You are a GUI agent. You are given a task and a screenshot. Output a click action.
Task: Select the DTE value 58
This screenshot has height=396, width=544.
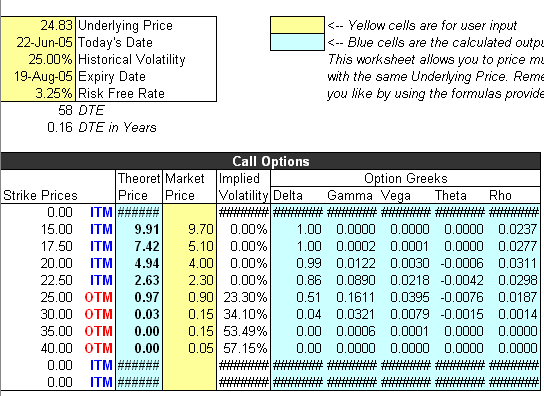point(65,110)
